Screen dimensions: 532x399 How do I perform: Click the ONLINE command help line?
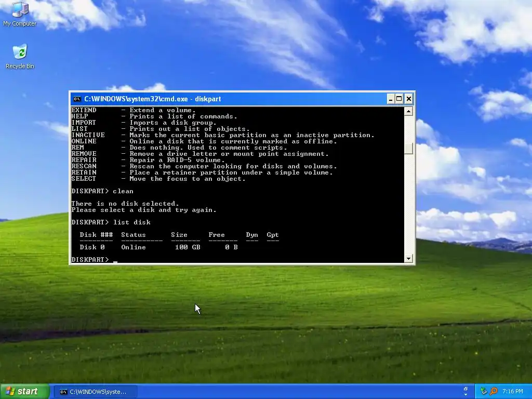204,141
